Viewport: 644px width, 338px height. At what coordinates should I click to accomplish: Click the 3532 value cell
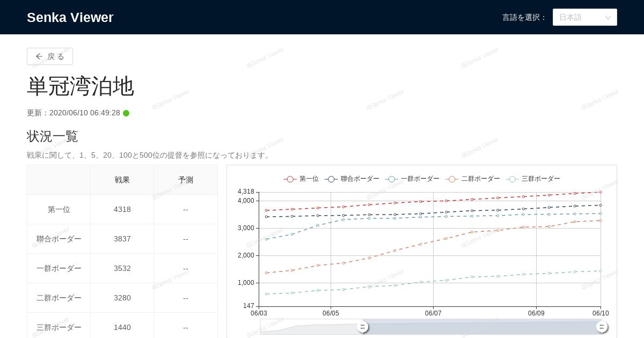point(122,268)
